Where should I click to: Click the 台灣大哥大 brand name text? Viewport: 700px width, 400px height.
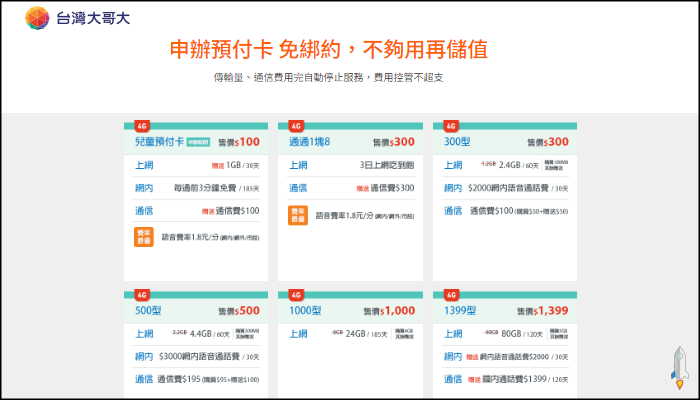[x=93, y=18]
